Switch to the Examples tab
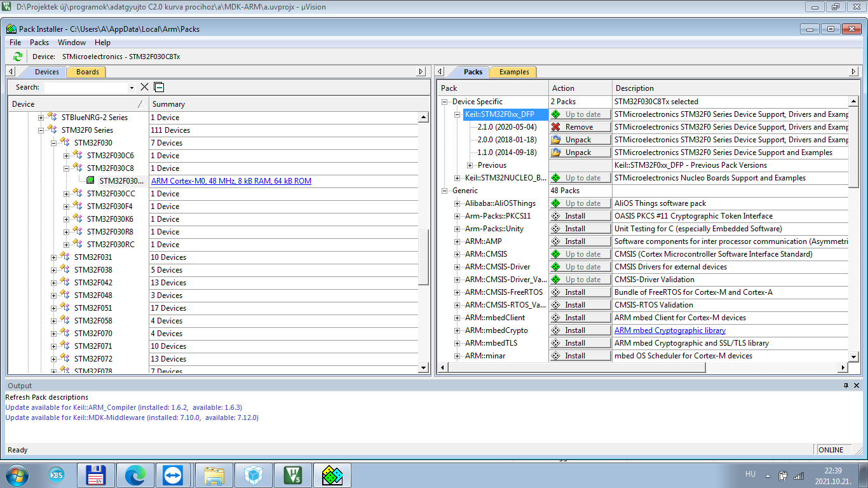The width and height of the screenshot is (868, 488). point(514,72)
